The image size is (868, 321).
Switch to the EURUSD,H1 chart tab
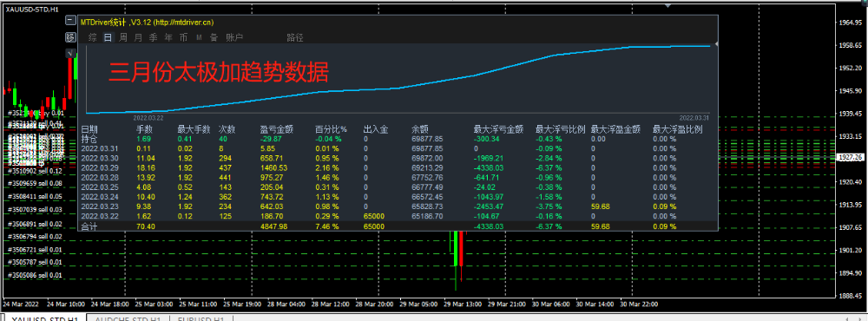(201, 319)
